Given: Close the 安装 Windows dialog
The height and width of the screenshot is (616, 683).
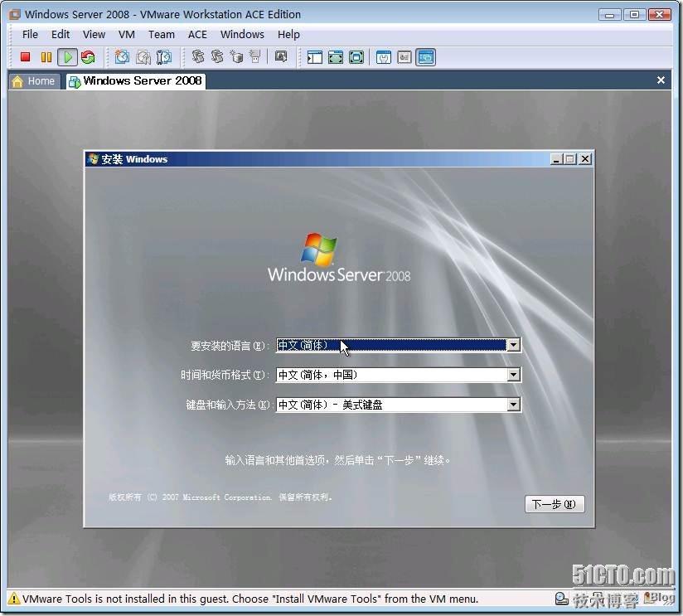Looking at the screenshot, I should coord(585,159).
